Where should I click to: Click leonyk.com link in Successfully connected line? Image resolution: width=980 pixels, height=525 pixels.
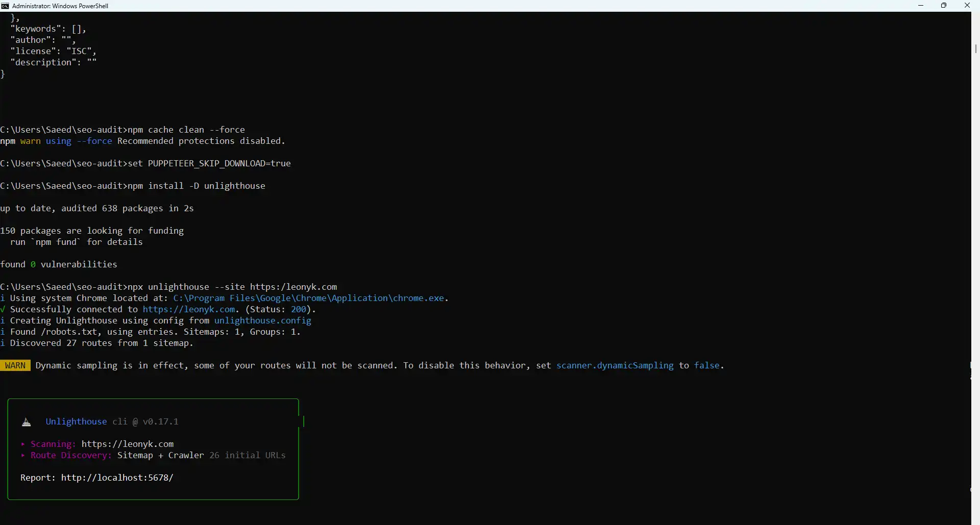coord(189,309)
